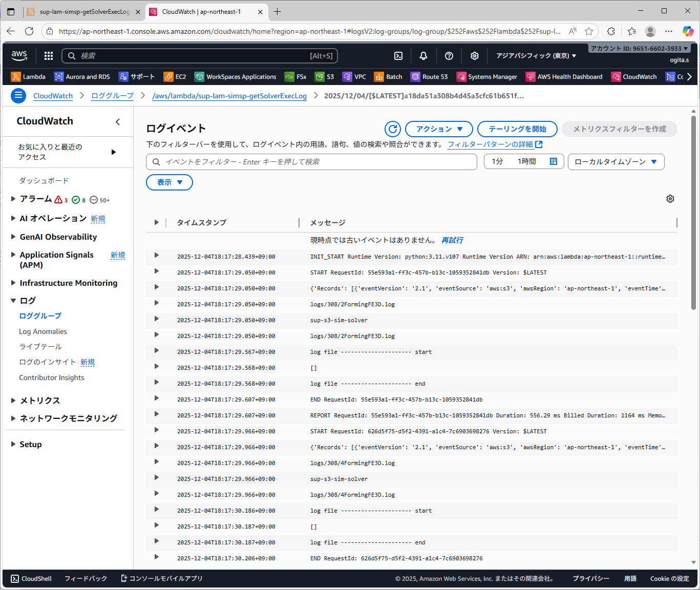Open log events table settings gear
700x590 pixels.
click(x=670, y=199)
